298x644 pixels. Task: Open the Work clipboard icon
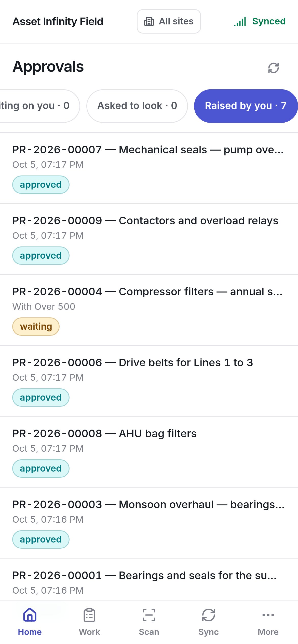(89, 615)
